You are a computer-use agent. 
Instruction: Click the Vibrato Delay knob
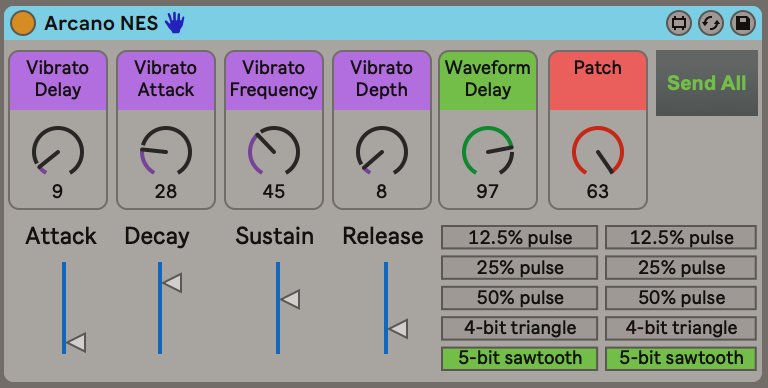coord(58,151)
